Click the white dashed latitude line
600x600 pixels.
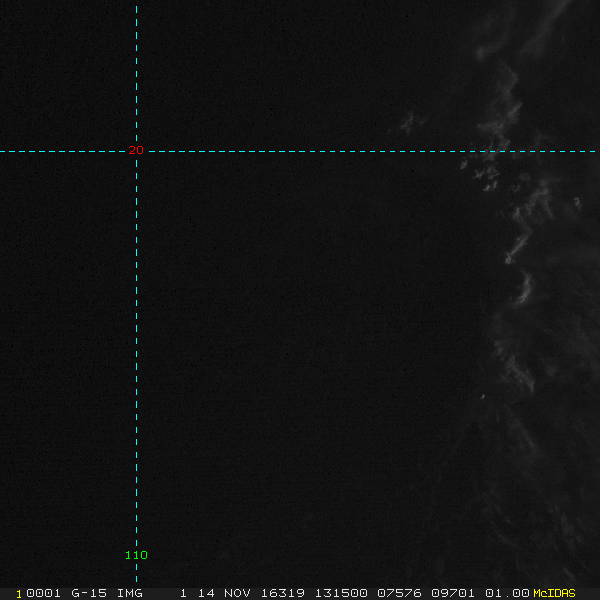point(300,151)
